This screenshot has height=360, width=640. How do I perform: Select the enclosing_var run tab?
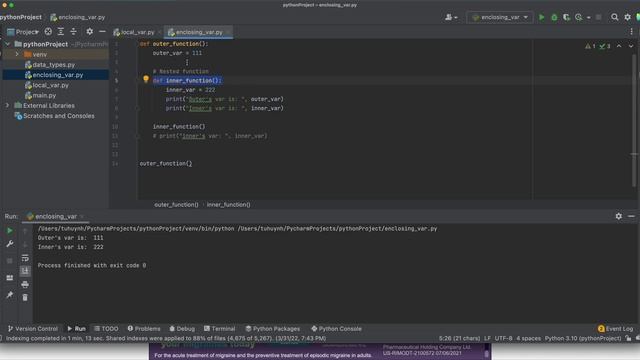point(56,216)
